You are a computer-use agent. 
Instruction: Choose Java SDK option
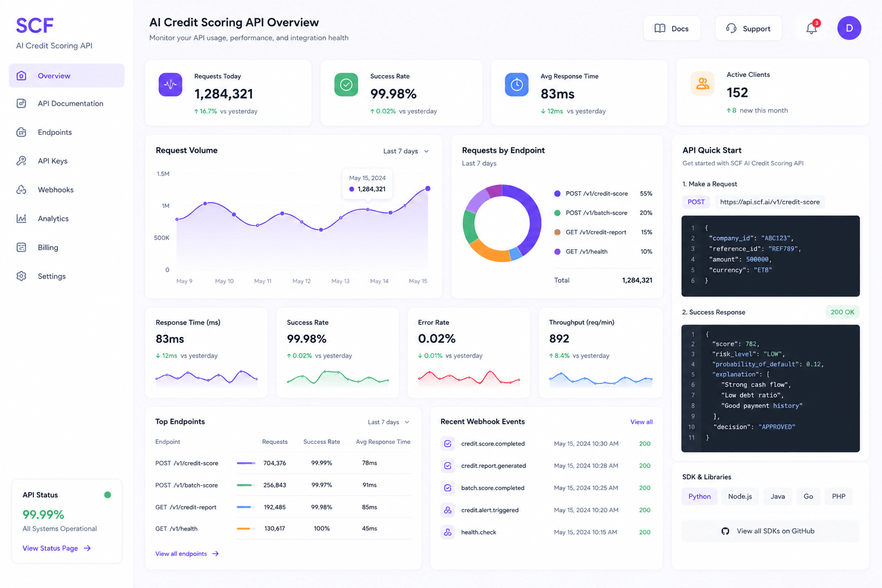tap(777, 497)
